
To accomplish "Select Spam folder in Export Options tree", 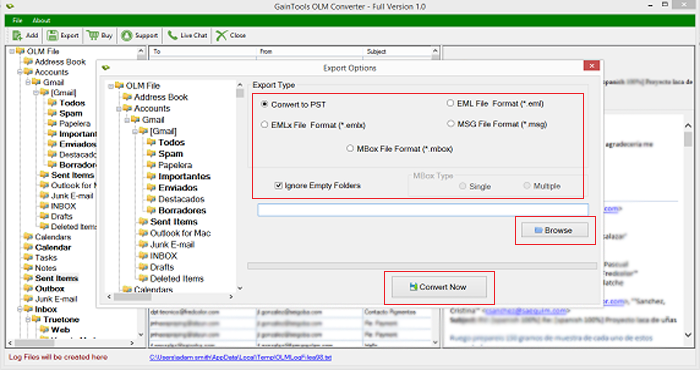I will (x=171, y=154).
